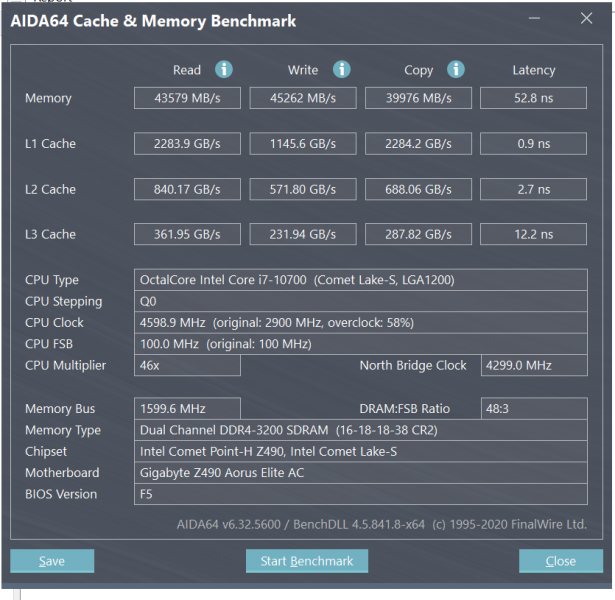Click the DRAM:FSB Ratio value box
This screenshot has height=600, width=615.
(533, 408)
